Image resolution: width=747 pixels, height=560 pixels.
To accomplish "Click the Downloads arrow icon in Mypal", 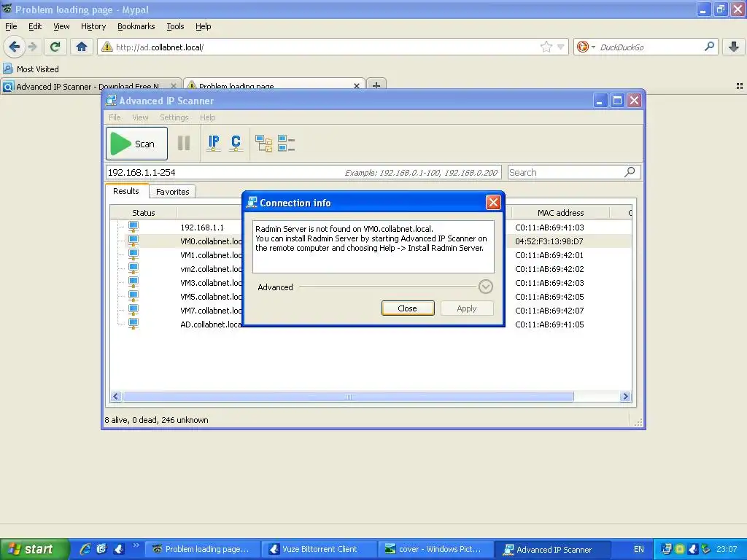I will click(x=734, y=47).
